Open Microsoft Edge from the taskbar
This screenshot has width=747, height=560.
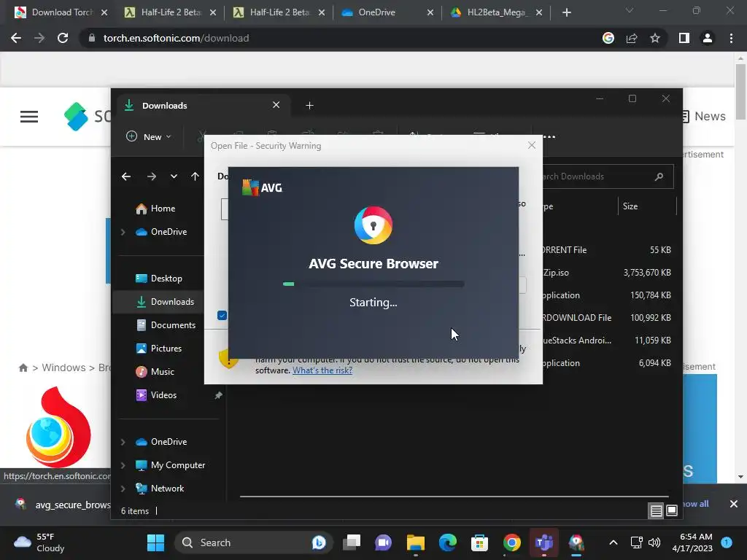coord(447,542)
